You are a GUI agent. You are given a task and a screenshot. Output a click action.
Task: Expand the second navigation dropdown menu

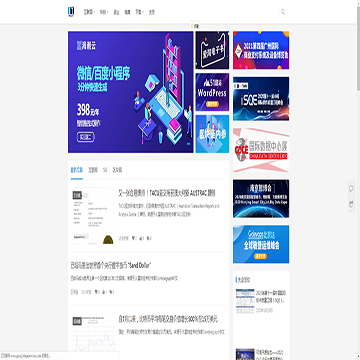104,12
